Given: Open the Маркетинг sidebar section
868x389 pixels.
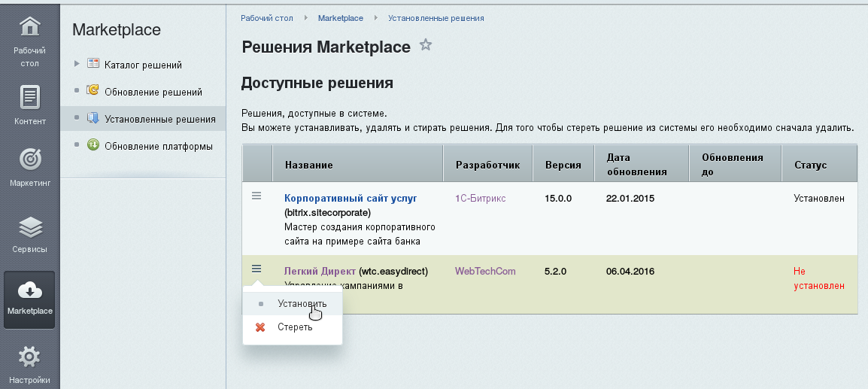Looking at the screenshot, I should click(29, 167).
